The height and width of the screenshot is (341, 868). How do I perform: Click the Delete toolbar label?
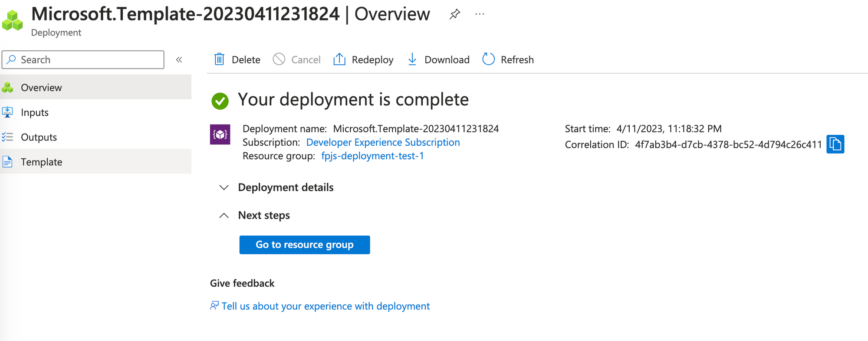(246, 59)
